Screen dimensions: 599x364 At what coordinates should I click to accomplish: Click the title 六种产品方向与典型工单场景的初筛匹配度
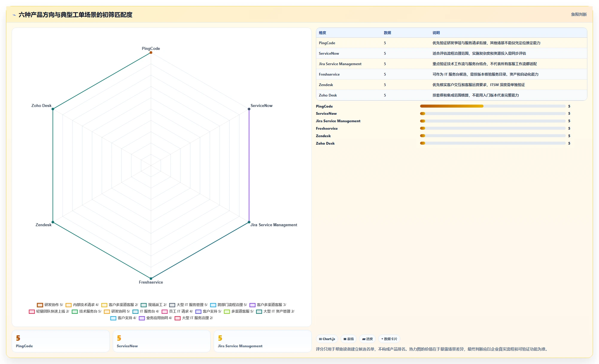coord(75,15)
